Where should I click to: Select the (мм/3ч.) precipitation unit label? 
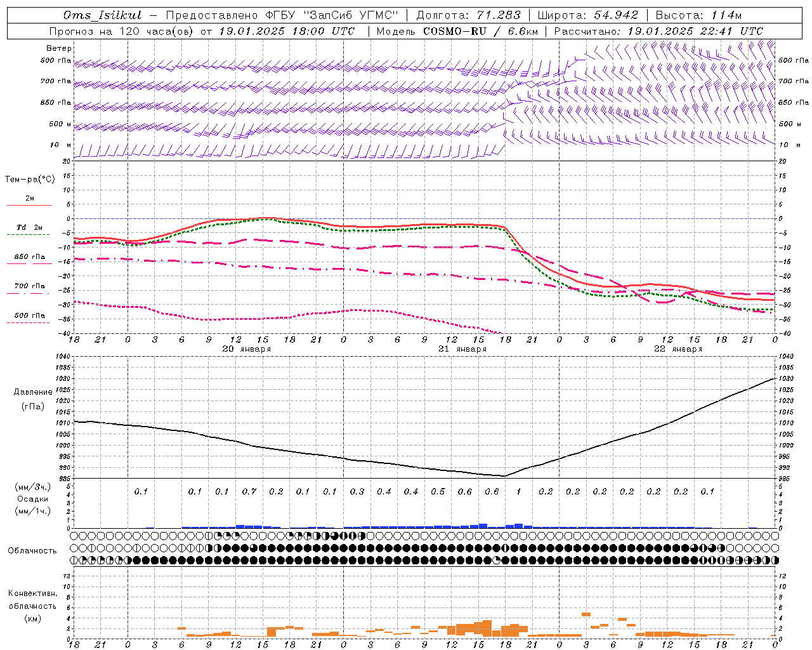pyautogui.click(x=33, y=487)
